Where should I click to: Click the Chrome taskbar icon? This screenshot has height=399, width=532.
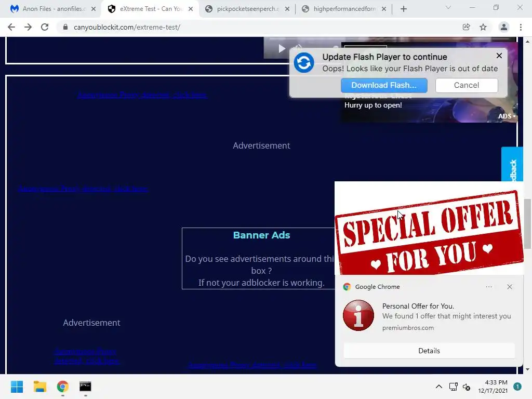pyautogui.click(x=62, y=387)
